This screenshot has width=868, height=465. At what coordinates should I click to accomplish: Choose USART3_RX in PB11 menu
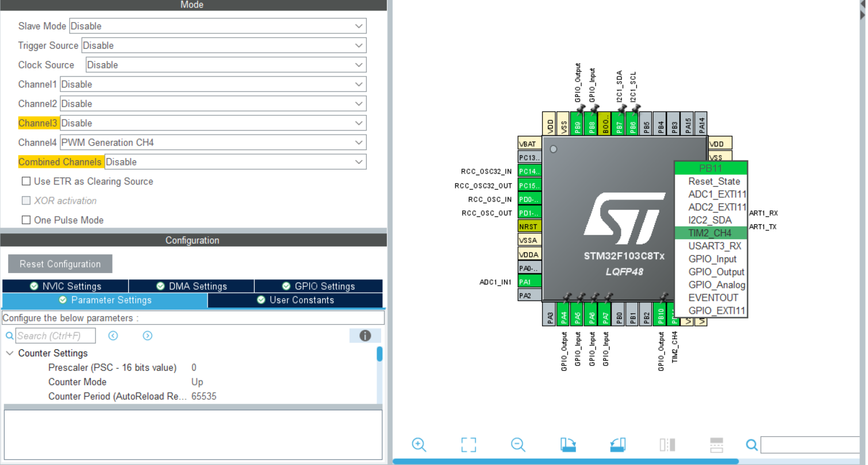tap(710, 246)
